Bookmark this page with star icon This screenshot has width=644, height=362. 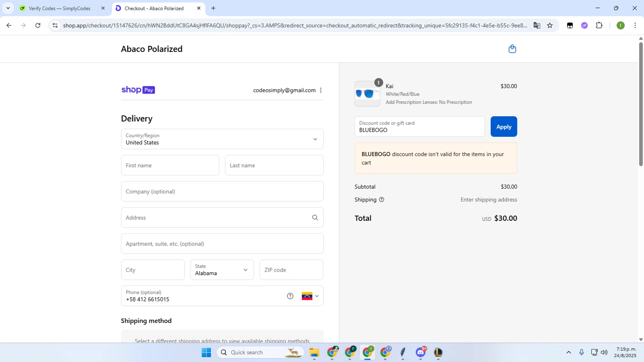(550, 25)
